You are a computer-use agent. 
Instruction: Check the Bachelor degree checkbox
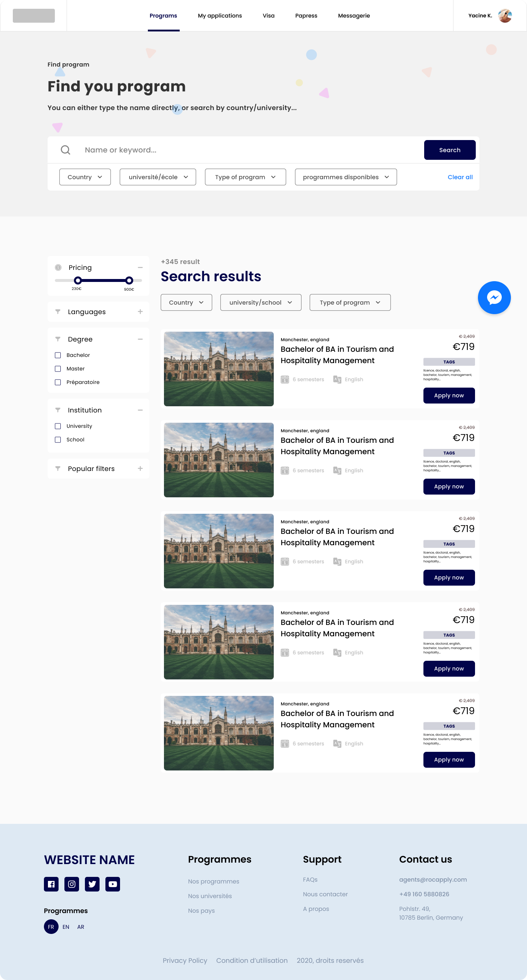(58, 355)
